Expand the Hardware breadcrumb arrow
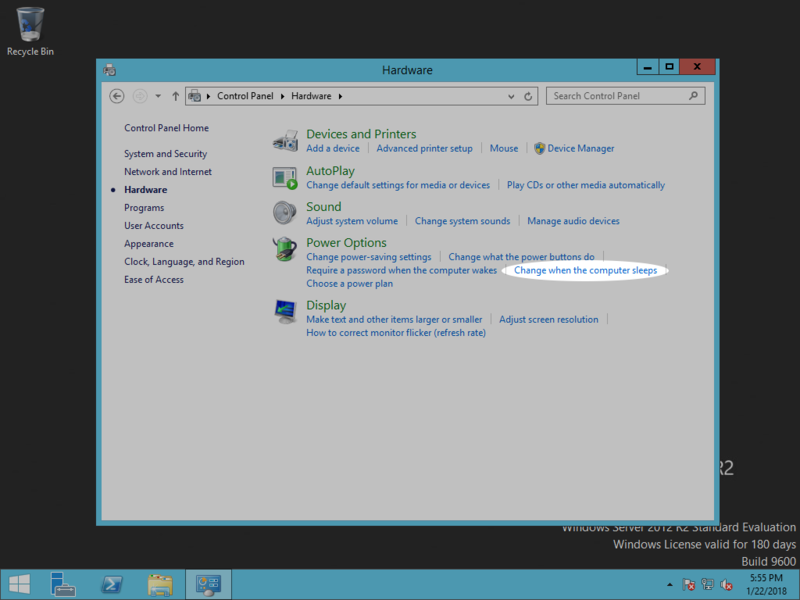The image size is (800, 600). click(340, 96)
